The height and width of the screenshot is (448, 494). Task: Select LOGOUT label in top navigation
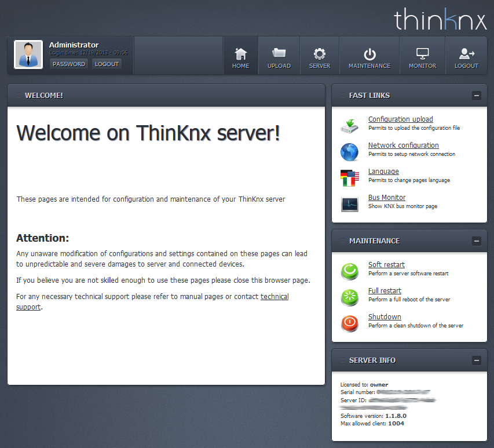point(467,66)
